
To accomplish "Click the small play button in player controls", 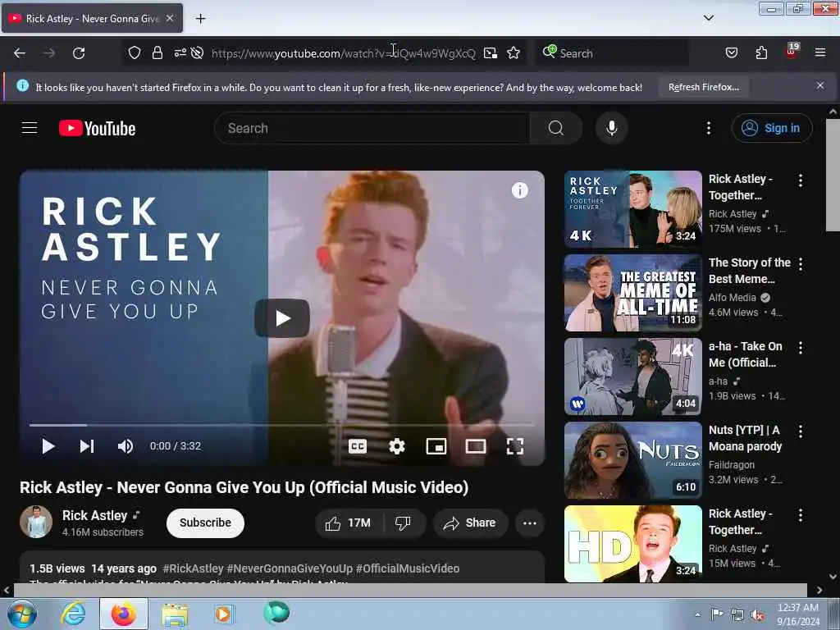I will [48, 446].
